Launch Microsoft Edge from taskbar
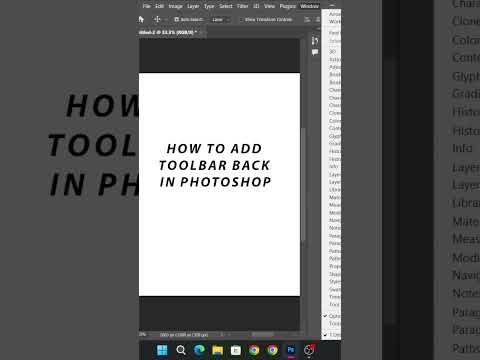The width and height of the screenshot is (480, 360). point(199,350)
